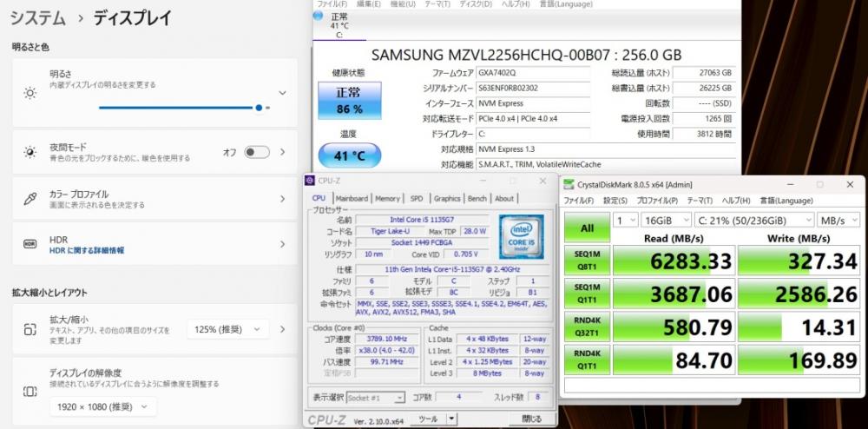The image size is (868, 429).
Task: Open Night mode settings chevron
Action: pyautogui.click(x=282, y=152)
